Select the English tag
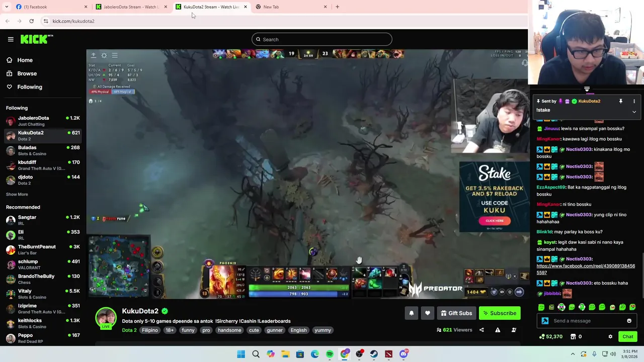Viewport: 644px width, 362px height. coord(298,330)
